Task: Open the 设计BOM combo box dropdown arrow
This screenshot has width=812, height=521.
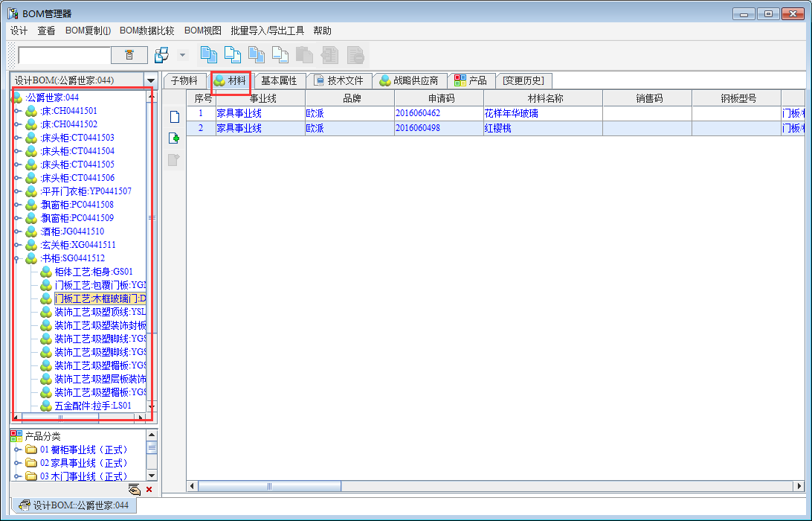Action: [150, 80]
